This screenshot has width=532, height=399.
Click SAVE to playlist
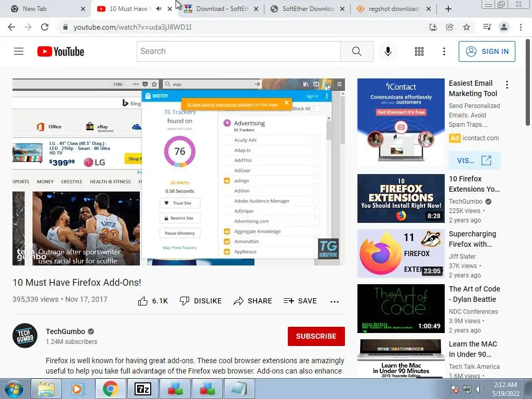click(300, 301)
